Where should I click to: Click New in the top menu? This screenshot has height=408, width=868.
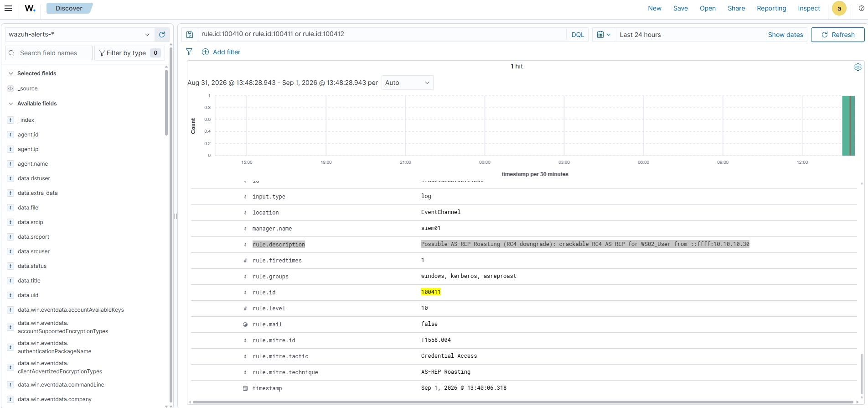tap(655, 8)
